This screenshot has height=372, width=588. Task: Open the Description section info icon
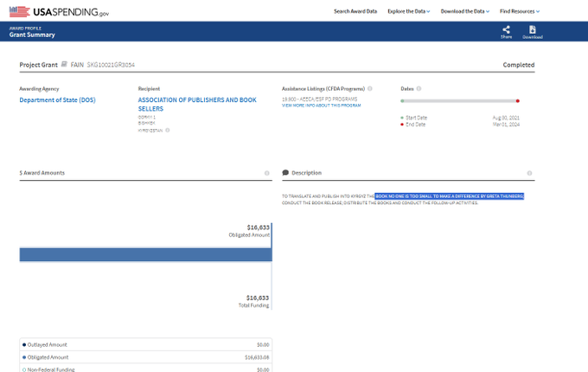click(529, 173)
